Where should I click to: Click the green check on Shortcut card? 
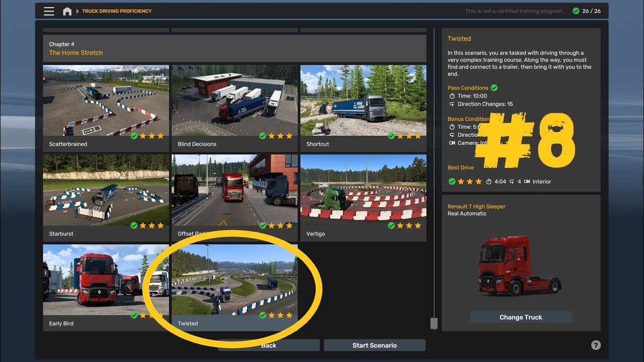click(391, 136)
